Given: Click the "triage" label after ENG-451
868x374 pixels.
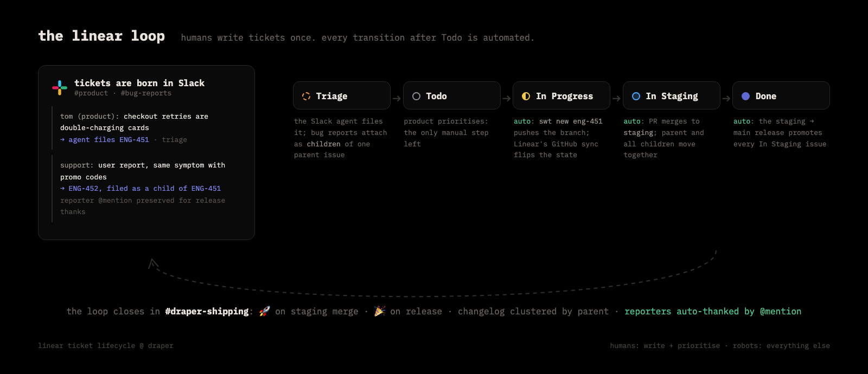Looking at the screenshot, I should click(174, 139).
